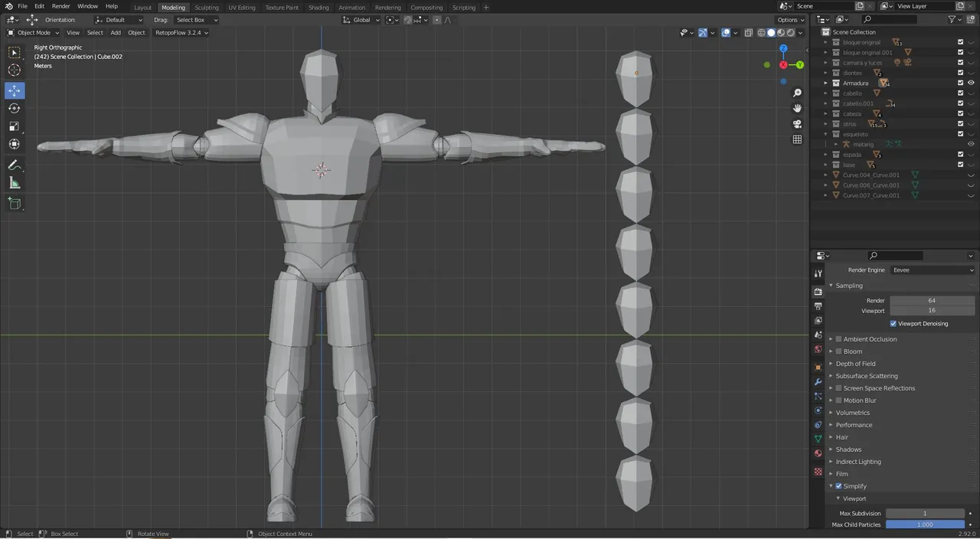The image size is (980, 539).
Task: Expand the cabello collection in outliner
Action: tap(825, 93)
